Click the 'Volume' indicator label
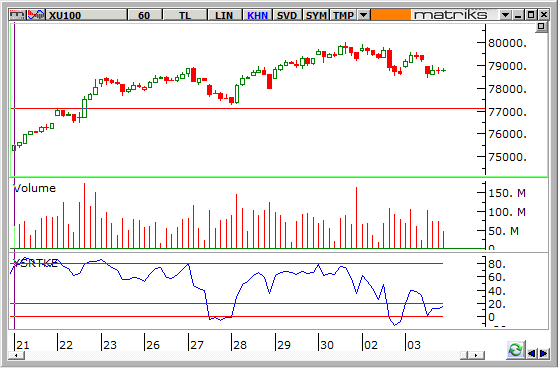 tap(35, 188)
